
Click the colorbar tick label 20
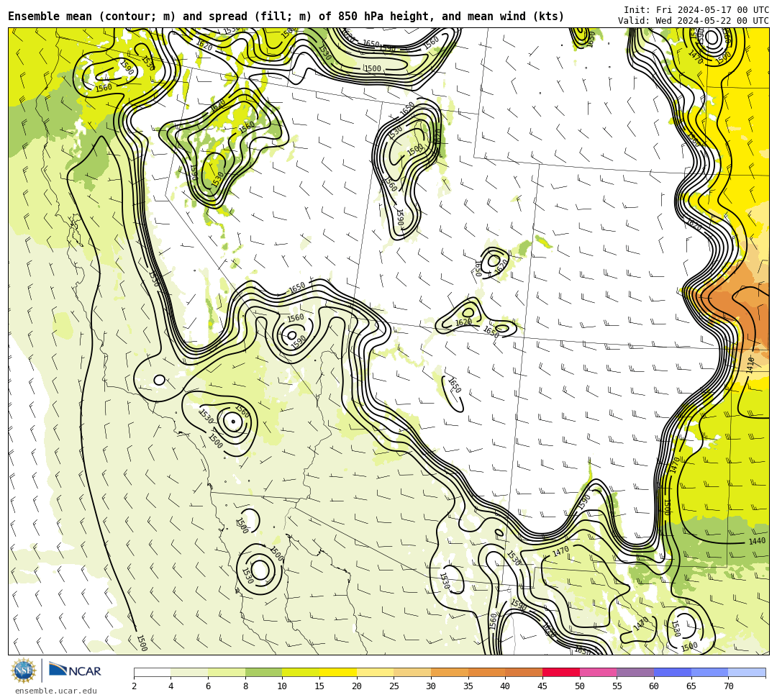(356, 686)
